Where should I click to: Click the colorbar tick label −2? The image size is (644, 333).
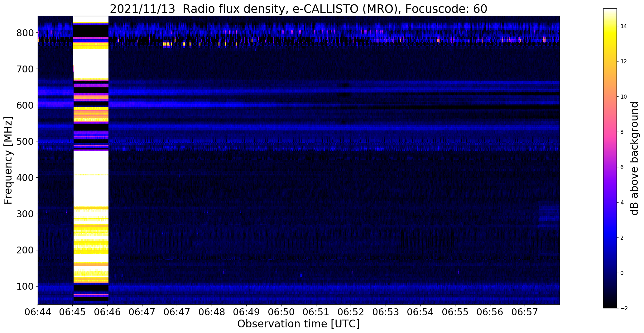623,308
